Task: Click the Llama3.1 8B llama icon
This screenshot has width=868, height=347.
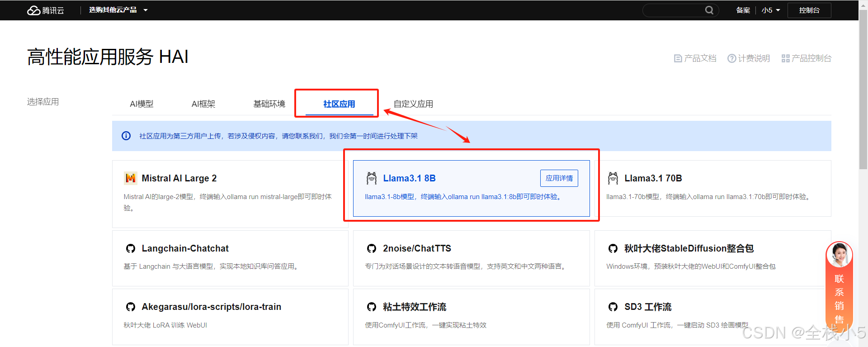Action: 372,178
